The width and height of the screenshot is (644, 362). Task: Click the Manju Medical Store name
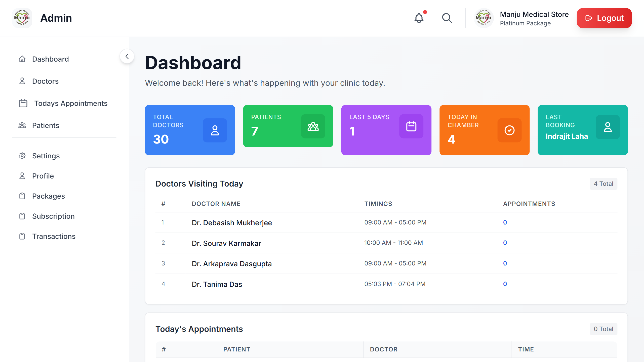pos(534,14)
